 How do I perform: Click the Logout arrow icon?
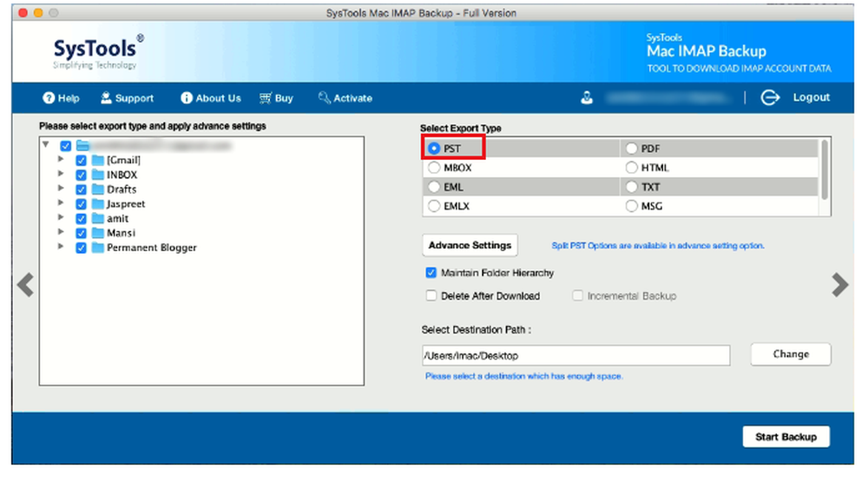coord(769,97)
